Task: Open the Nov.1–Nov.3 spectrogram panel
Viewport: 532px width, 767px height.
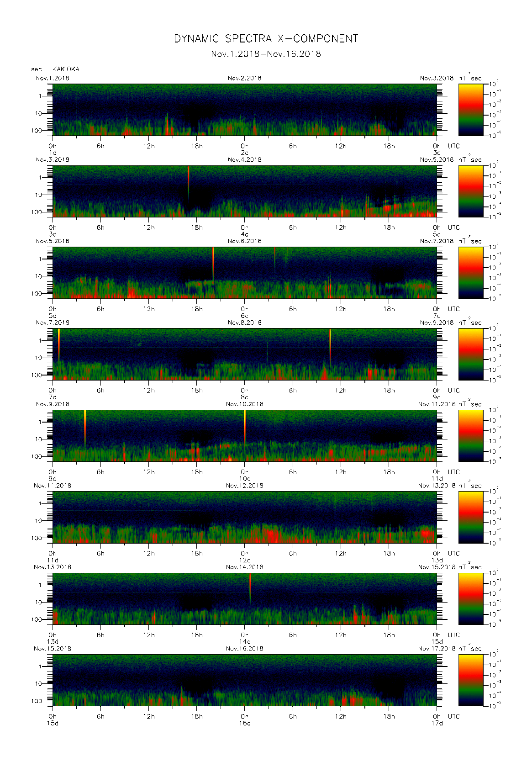Action: tap(245, 110)
